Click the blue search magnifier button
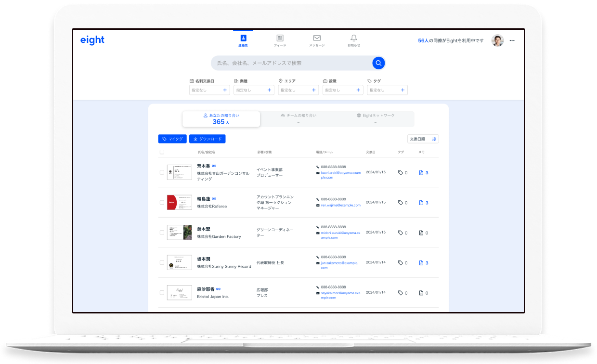The image size is (597, 364). pos(378,63)
